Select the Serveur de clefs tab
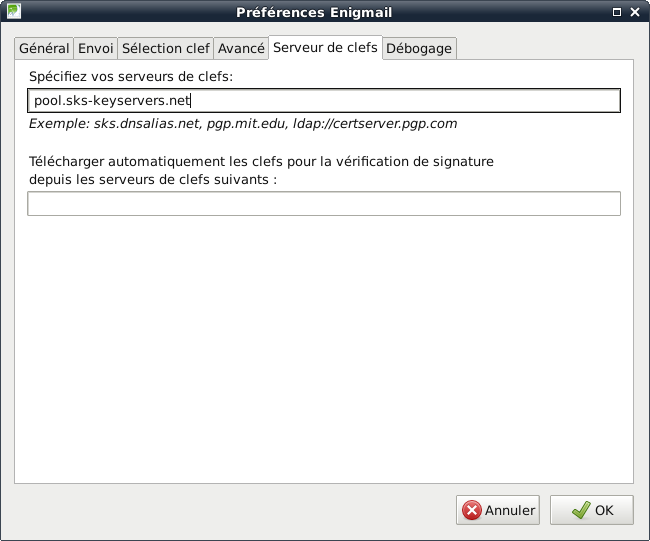Screen dimensions: 650x541 click(325, 47)
